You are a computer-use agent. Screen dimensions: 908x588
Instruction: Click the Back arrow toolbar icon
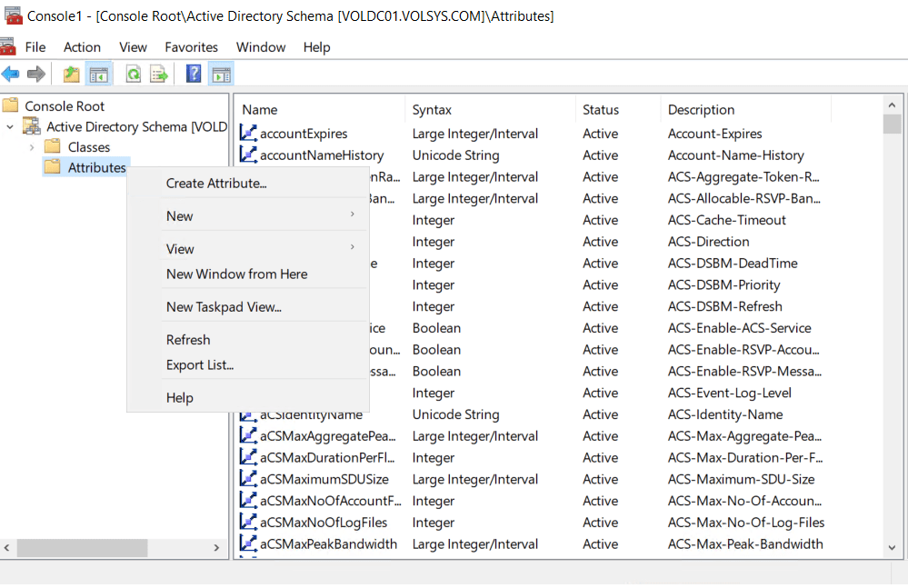point(11,75)
